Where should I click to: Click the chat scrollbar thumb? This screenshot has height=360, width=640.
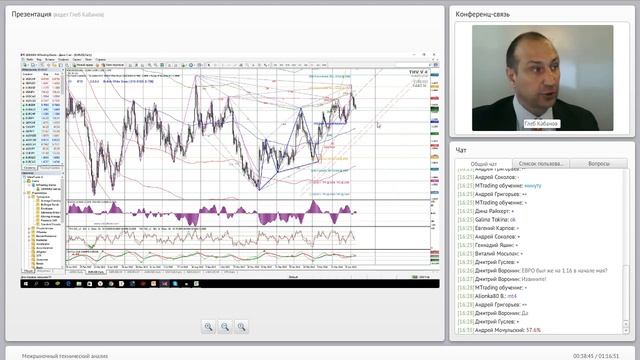pyautogui.click(x=626, y=293)
